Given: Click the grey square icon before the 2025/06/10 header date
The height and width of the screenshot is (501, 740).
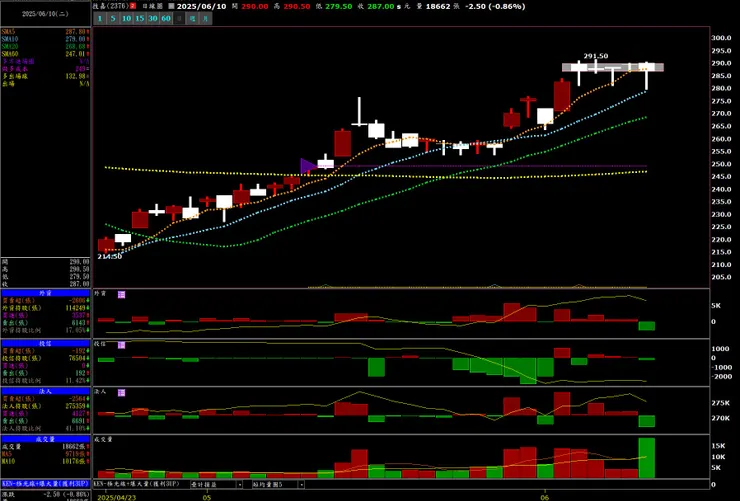Looking at the screenshot, I should (171, 6).
